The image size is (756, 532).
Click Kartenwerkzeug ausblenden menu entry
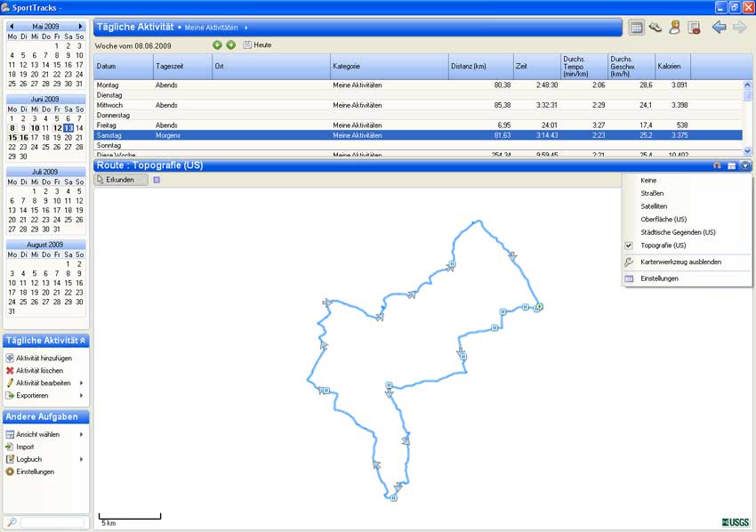[x=680, y=262]
